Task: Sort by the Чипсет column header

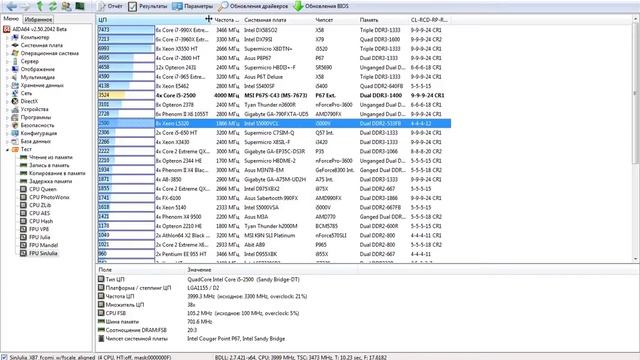Action: point(335,20)
